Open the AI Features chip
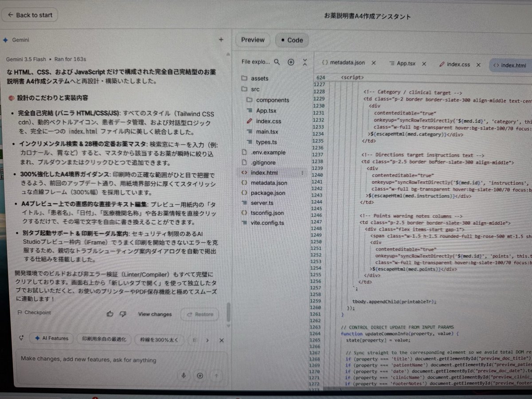This screenshot has width=532, height=399. click(x=51, y=338)
